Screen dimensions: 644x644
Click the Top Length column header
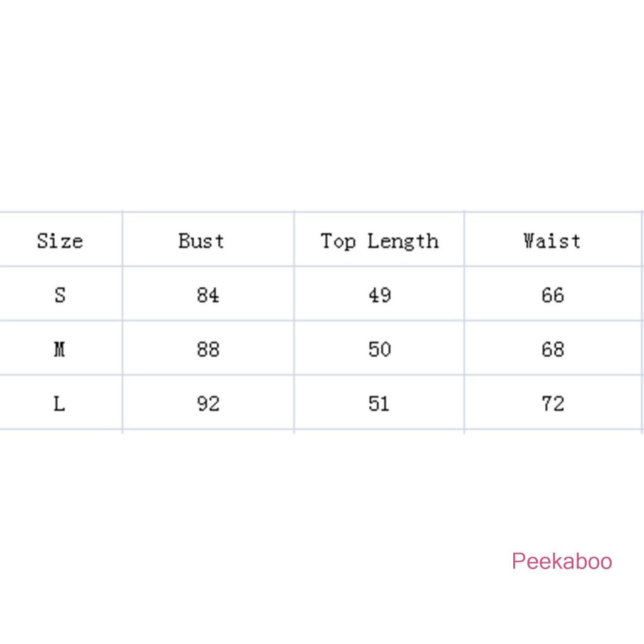click(x=379, y=241)
